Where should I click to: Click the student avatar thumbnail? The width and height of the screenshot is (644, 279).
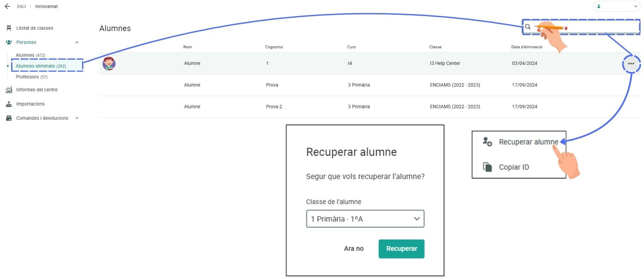(x=109, y=63)
